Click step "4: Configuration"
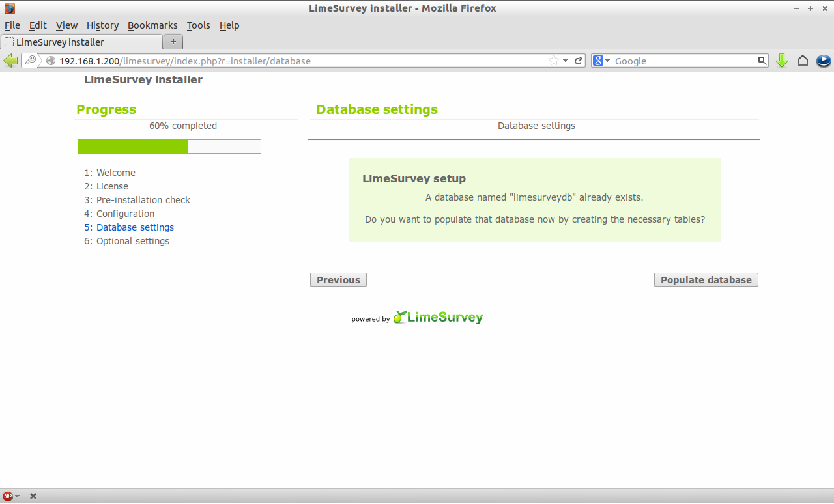This screenshot has width=834, height=504. 119,214
